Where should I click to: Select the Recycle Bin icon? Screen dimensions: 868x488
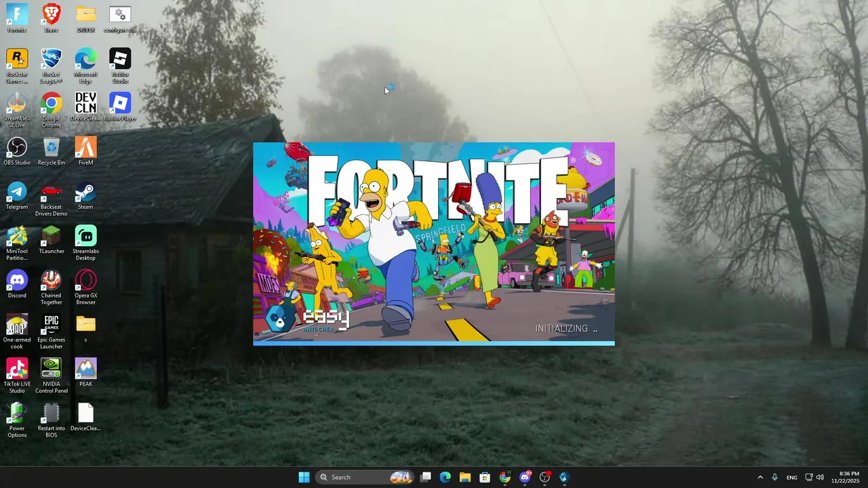tap(51, 151)
